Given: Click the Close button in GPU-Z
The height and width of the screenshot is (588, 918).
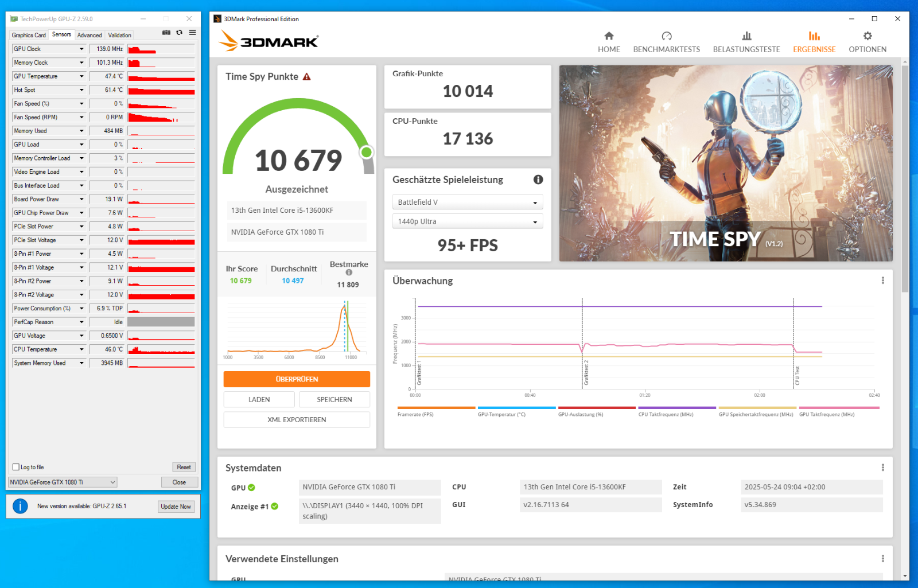Looking at the screenshot, I should point(180,482).
